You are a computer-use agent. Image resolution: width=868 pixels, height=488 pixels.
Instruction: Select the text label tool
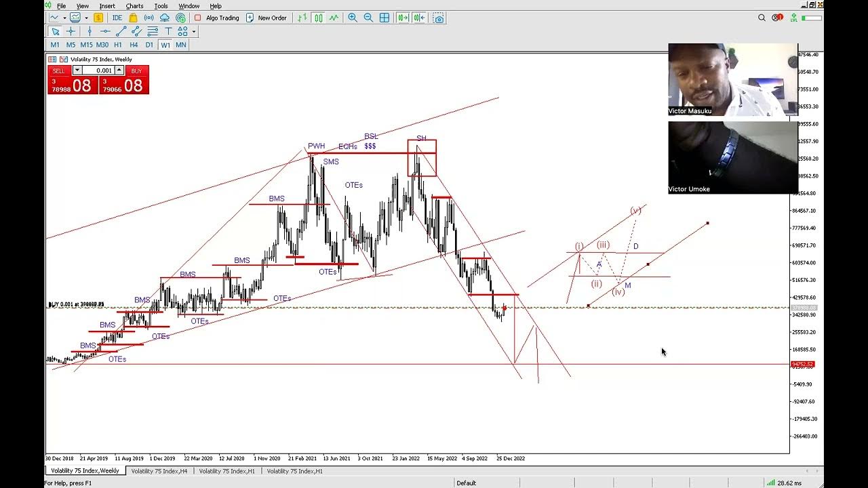(167, 31)
